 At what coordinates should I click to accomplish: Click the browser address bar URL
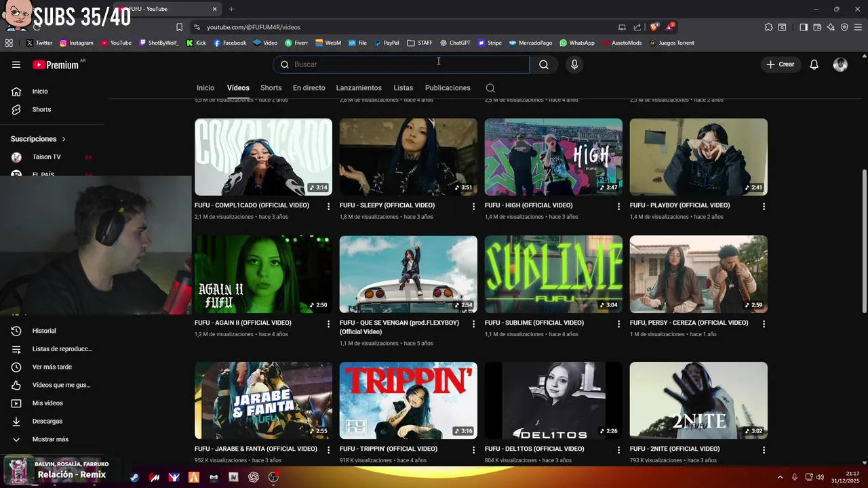254,27
